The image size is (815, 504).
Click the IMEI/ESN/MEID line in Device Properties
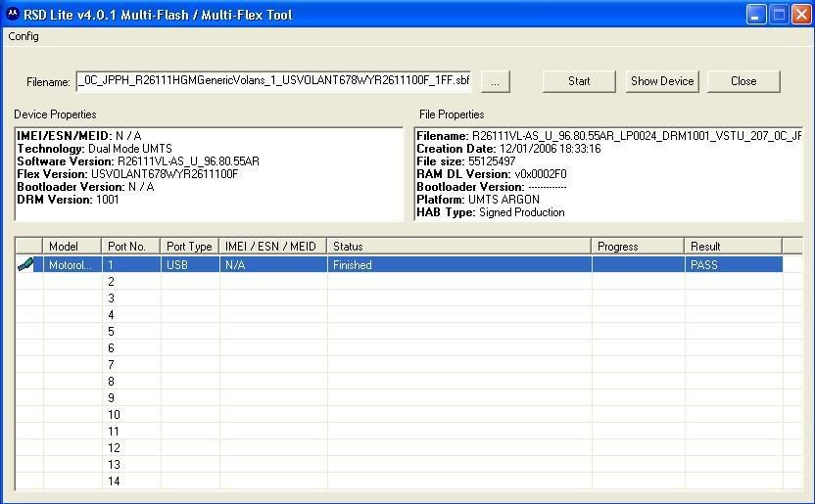[79, 136]
